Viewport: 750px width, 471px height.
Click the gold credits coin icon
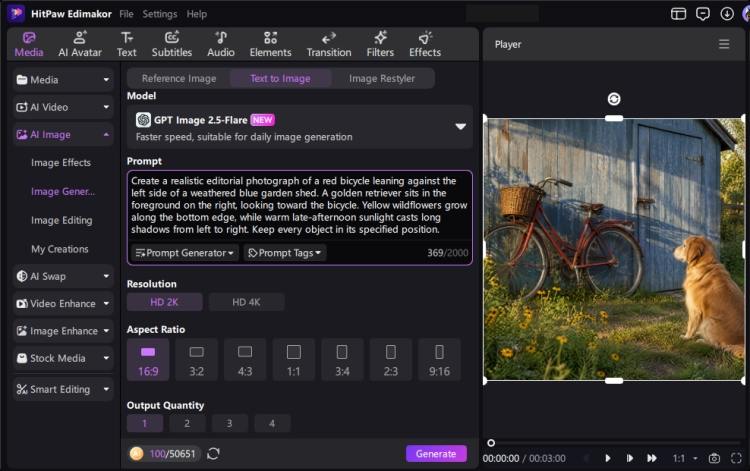[x=136, y=453]
